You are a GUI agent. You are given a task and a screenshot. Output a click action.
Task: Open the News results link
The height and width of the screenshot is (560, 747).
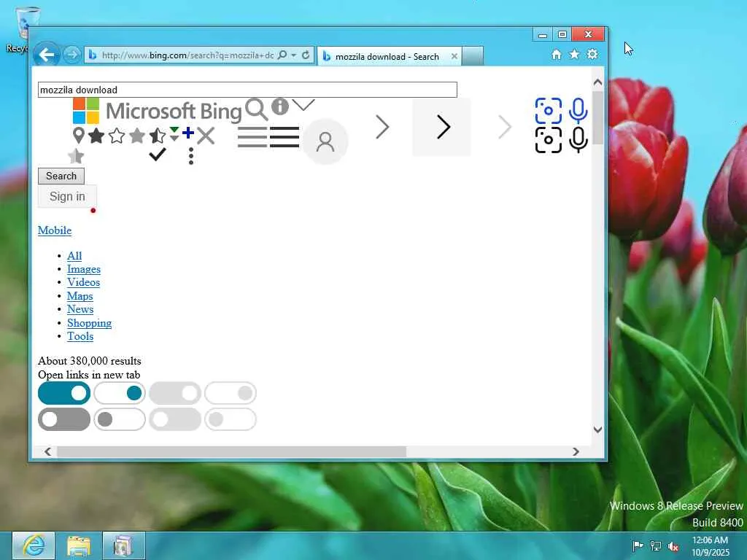coord(80,309)
